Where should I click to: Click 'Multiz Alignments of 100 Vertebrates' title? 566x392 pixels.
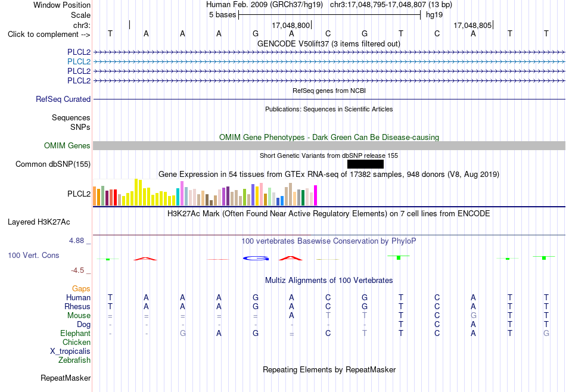point(329,280)
